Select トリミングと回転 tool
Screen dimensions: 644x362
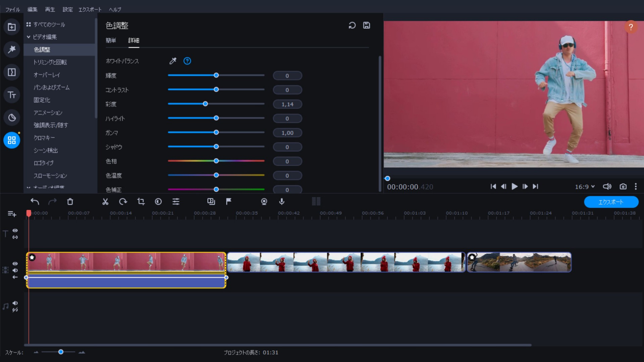click(50, 62)
